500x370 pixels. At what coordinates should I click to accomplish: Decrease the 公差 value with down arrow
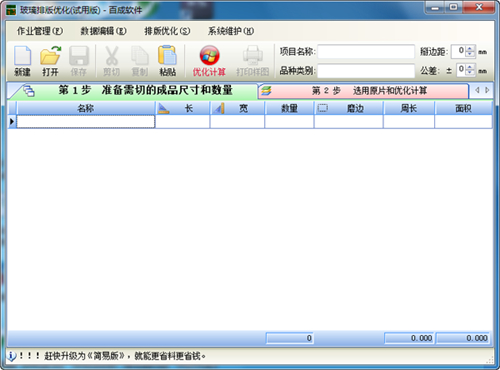point(470,73)
